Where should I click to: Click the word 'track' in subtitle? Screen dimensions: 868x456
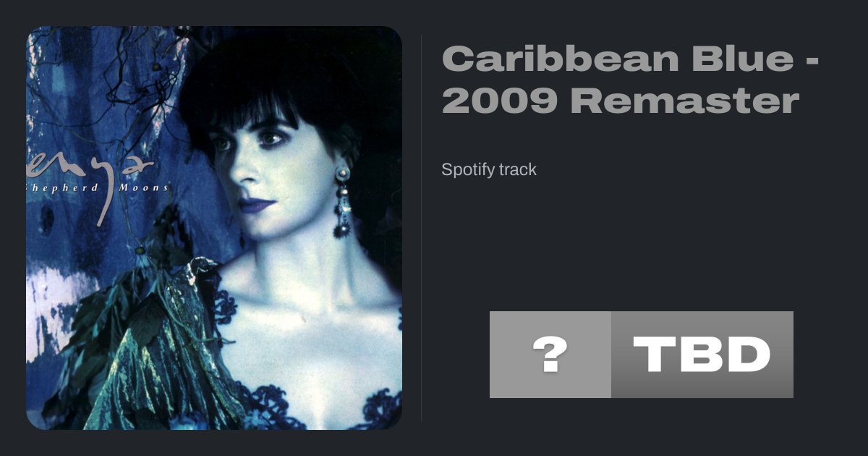pyautogui.click(x=514, y=170)
